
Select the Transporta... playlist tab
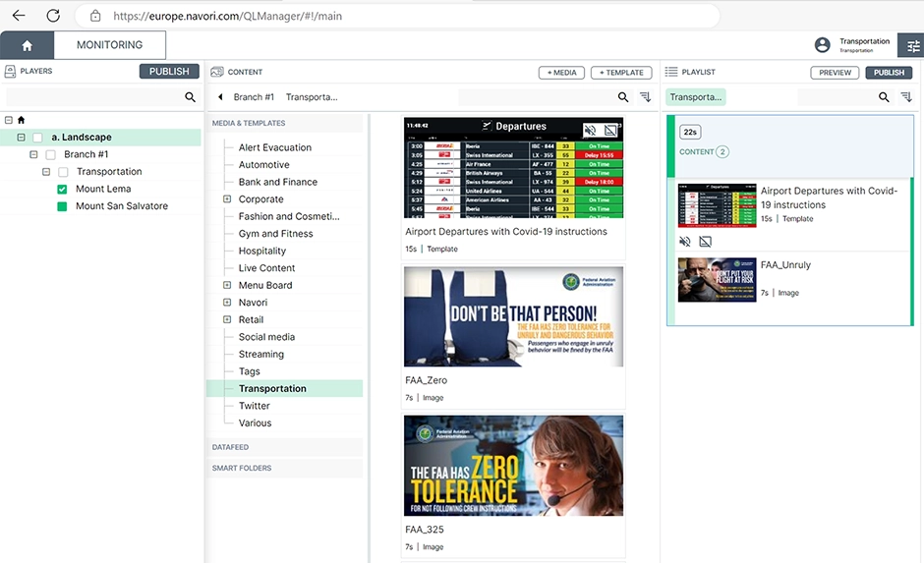pyautogui.click(x=695, y=97)
